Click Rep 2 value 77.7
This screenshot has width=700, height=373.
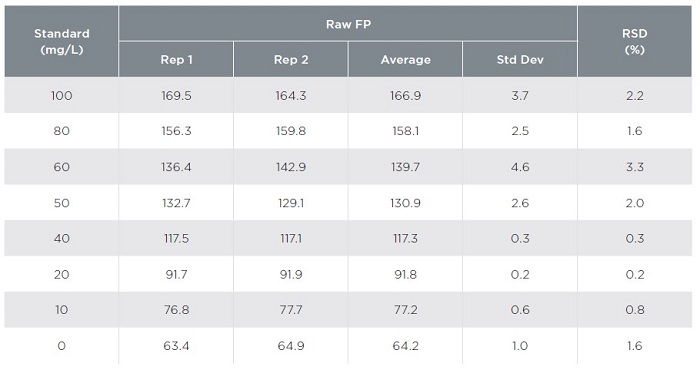tap(291, 310)
